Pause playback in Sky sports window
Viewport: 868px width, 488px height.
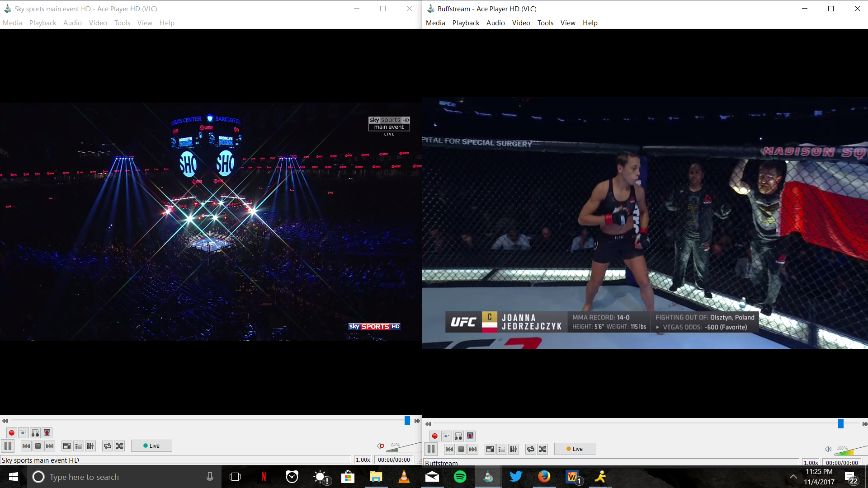tap(8, 446)
